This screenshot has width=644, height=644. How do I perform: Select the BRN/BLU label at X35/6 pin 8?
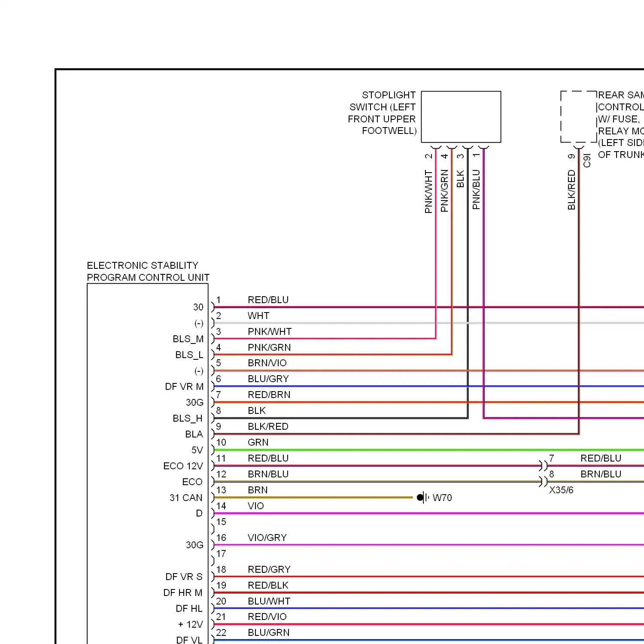tap(601, 474)
